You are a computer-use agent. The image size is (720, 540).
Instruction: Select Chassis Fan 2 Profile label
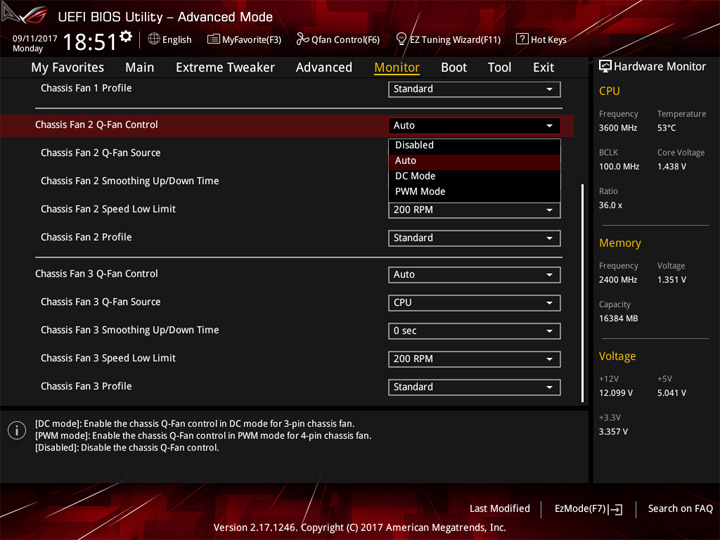point(86,237)
